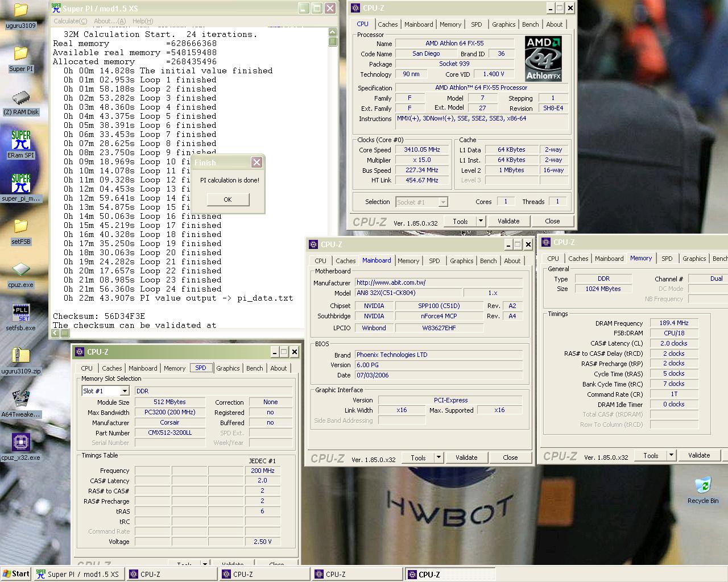The image size is (728, 582).
Task: Click Validate in CPU-Z CPU window
Action: coord(508,221)
